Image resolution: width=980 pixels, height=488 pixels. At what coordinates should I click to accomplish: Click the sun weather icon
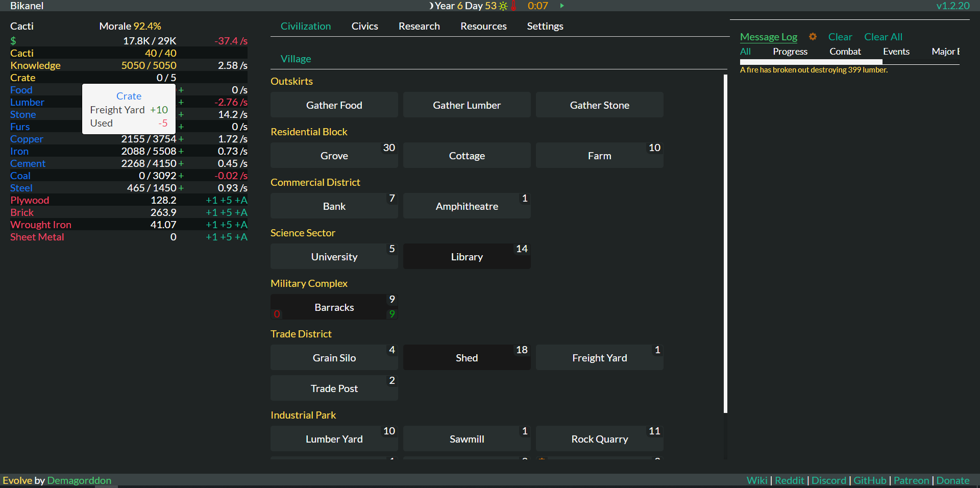(x=503, y=6)
